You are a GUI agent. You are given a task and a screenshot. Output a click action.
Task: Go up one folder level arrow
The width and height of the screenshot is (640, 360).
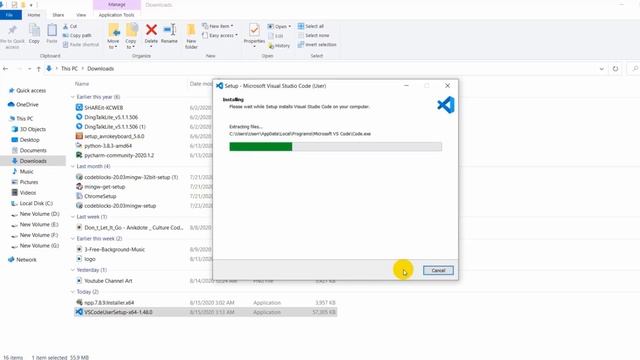pyautogui.click(x=38, y=69)
